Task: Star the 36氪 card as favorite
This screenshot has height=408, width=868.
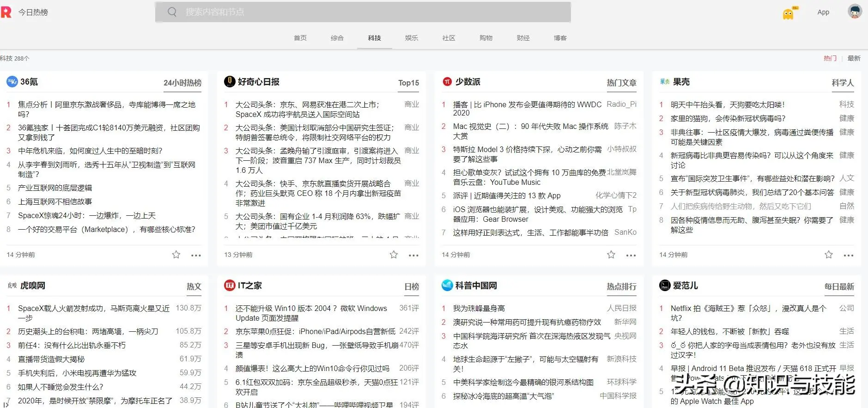Action: tap(176, 255)
